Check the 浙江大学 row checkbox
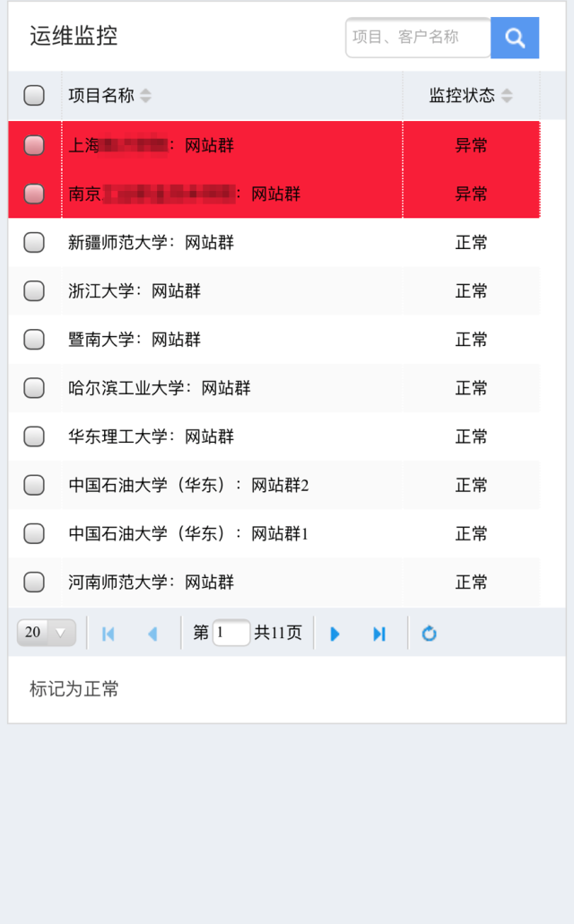The width and height of the screenshot is (574, 924). (x=34, y=291)
